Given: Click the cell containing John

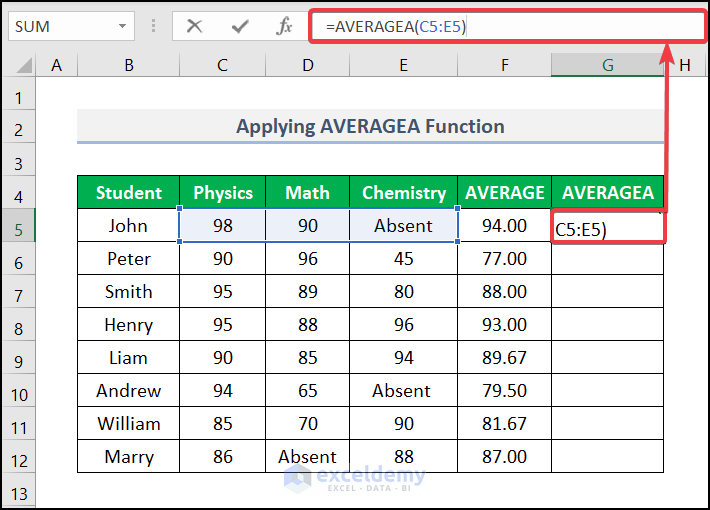Looking at the screenshot, I should click(129, 225).
